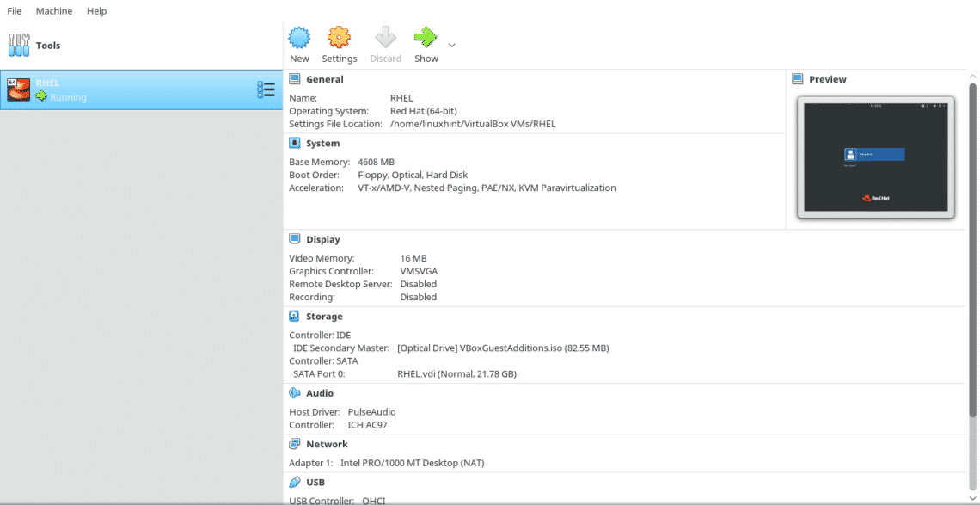Click the General section monitor icon
This screenshot has height=505, width=980.
point(295,79)
